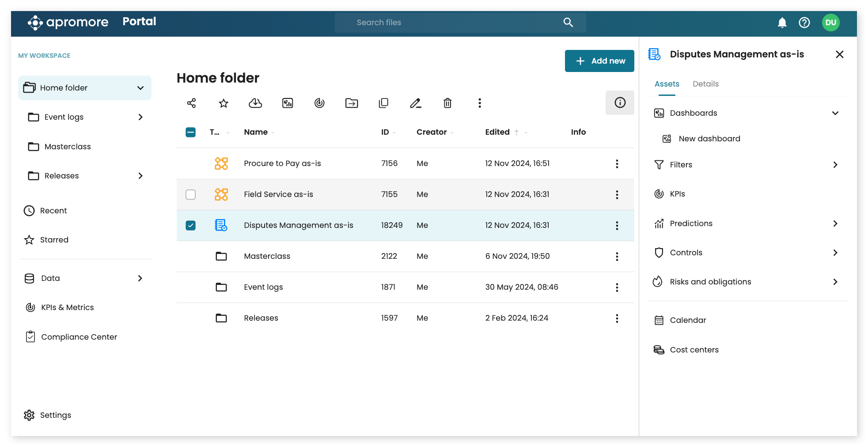Select the Assets tab
This screenshot has height=447, width=868.
point(667,84)
